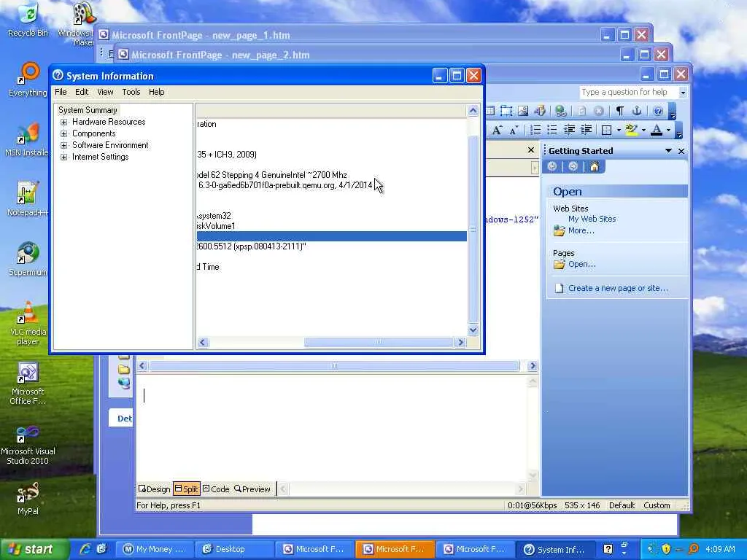Image resolution: width=747 pixels, height=560 pixels.
Task: Select System Summary tree node
Action: click(x=88, y=110)
